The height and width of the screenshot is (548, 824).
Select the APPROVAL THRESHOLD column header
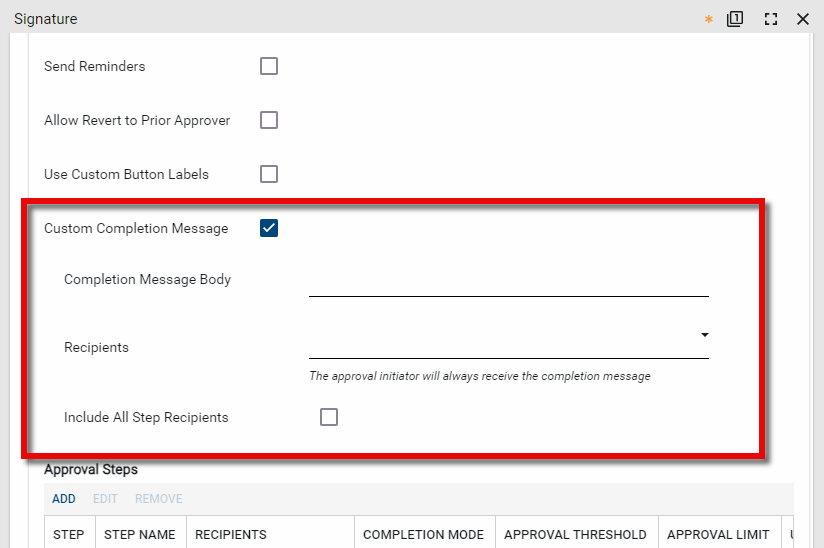[x=575, y=534]
